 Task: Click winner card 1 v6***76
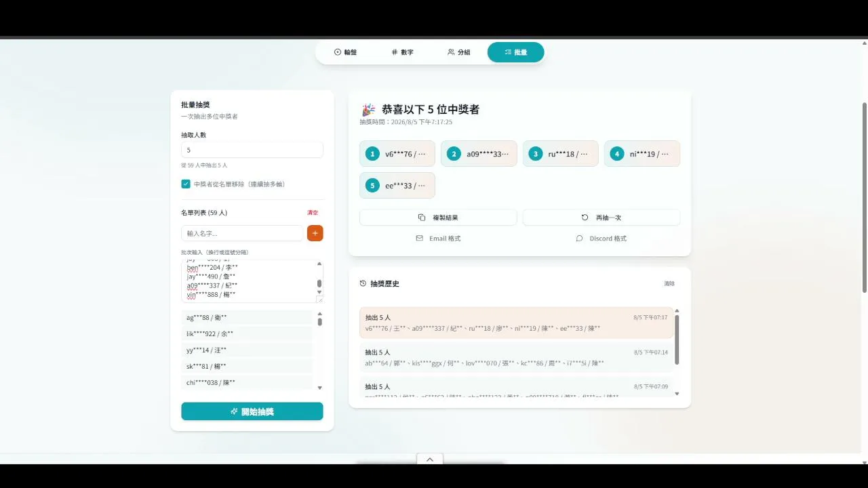point(397,154)
